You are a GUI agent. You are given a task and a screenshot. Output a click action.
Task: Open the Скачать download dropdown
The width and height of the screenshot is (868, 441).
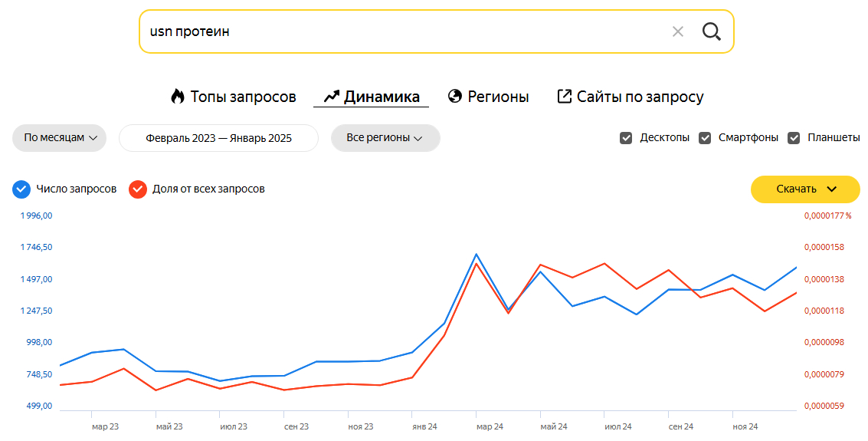[805, 189]
